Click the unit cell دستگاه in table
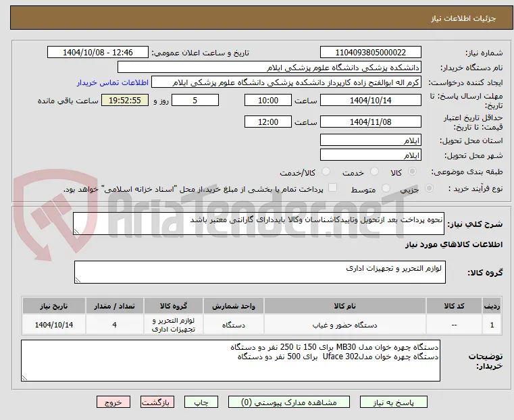Image resolution: width=514 pixels, height=420 pixels. [x=234, y=325]
